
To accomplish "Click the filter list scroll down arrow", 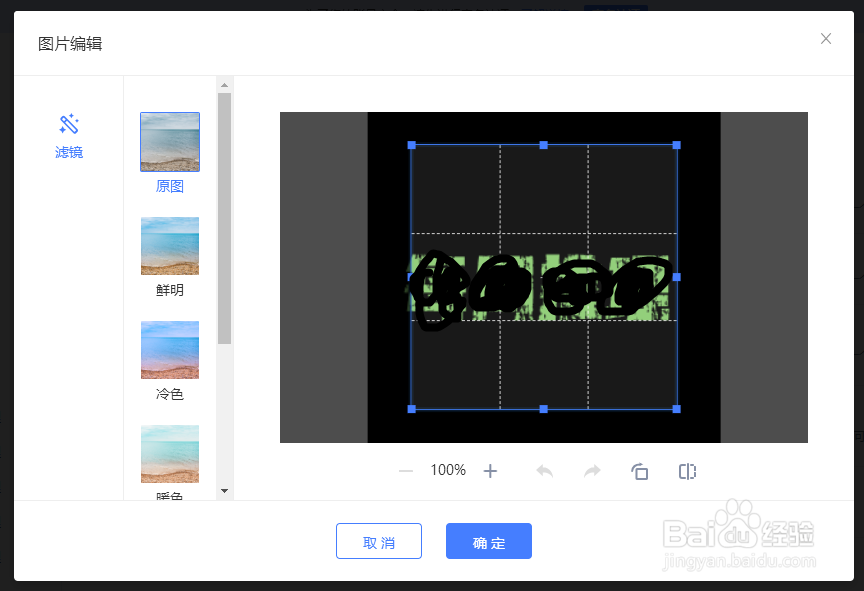I will coord(224,491).
